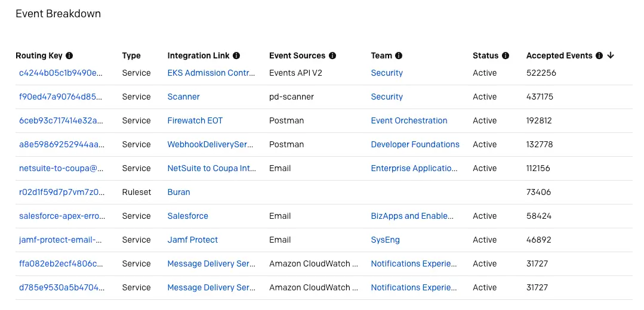Select routing key starting with c4244b05c1b9490e
Viewport: 644px width, 310px height.
61,73
